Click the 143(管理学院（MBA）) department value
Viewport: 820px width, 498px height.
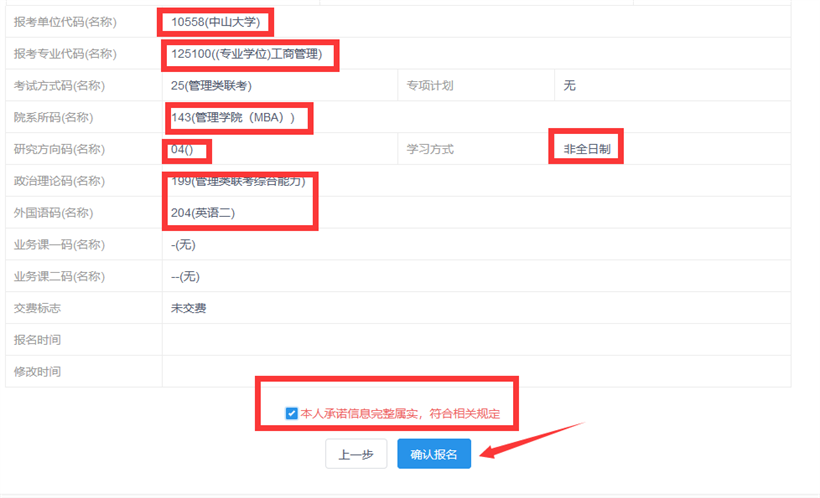(234, 117)
